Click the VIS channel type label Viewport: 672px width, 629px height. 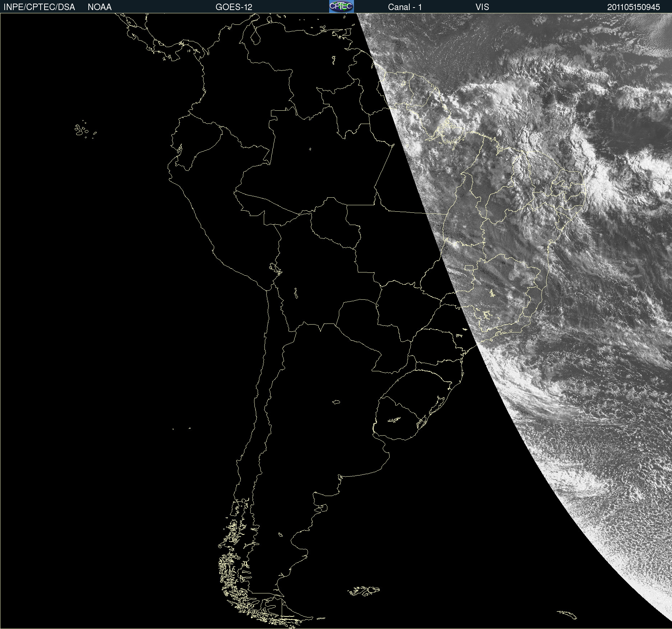click(482, 7)
